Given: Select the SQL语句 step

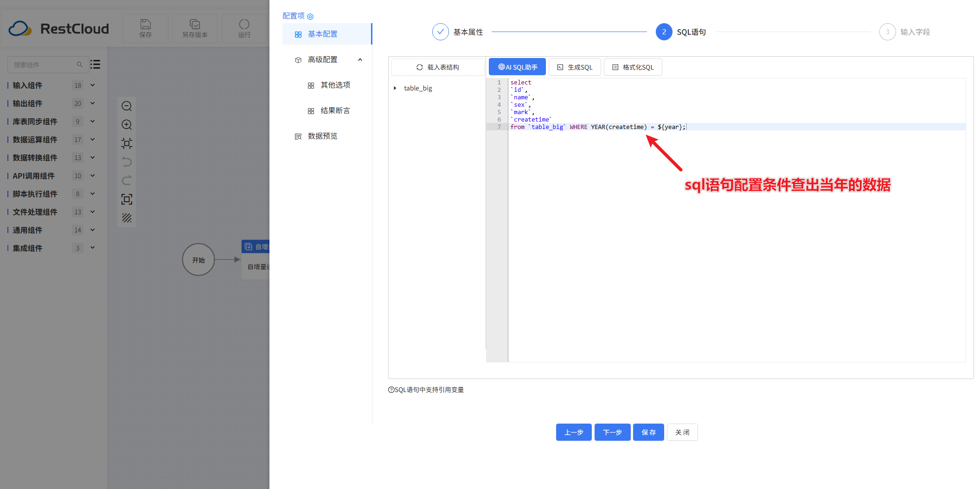Looking at the screenshot, I should click(x=681, y=32).
